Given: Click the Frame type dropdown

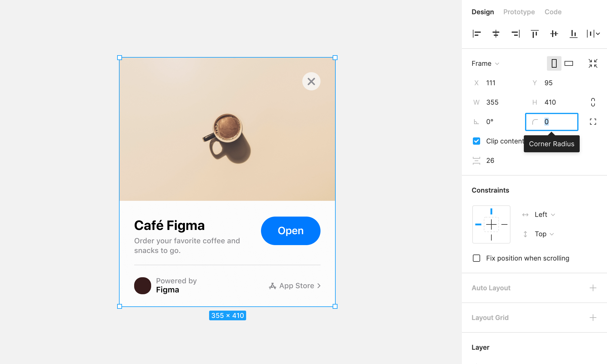Looking at the screenshot, I should click(x=486, y=63).
